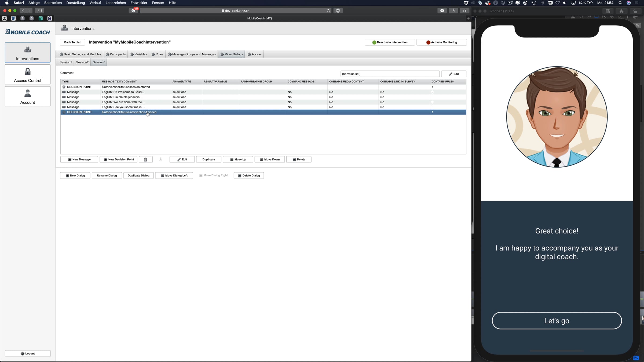Click Edit button next to comment field
This screenshot has height=362, width=644.
(x=454, y=74)
